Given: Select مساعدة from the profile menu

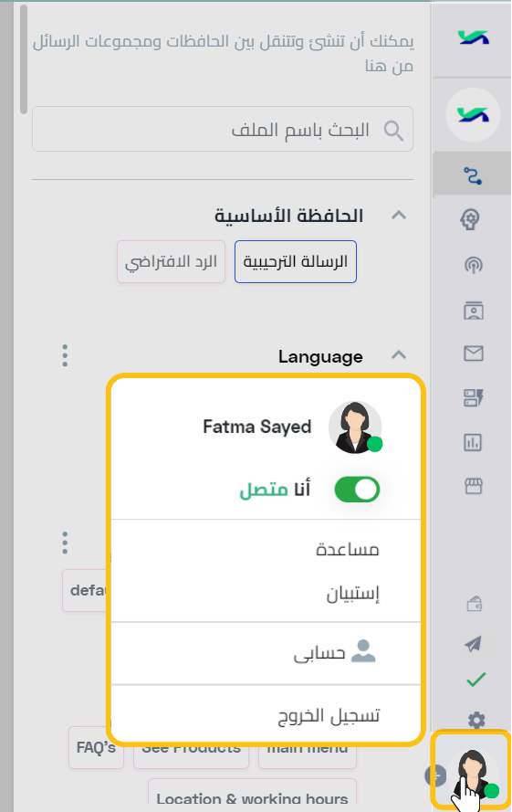Looking at the screenshot, I should [348, 549].
